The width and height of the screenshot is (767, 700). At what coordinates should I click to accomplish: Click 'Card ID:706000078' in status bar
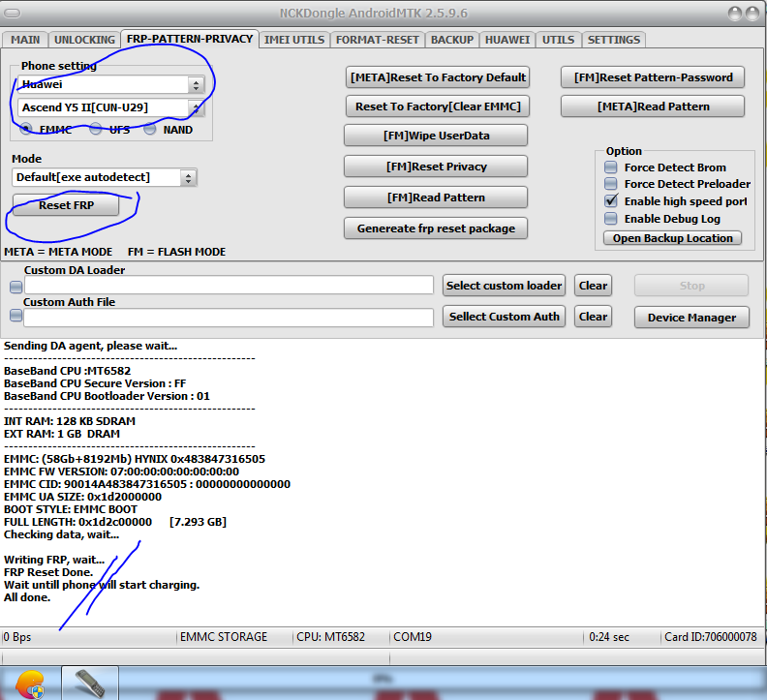[710, 637]
